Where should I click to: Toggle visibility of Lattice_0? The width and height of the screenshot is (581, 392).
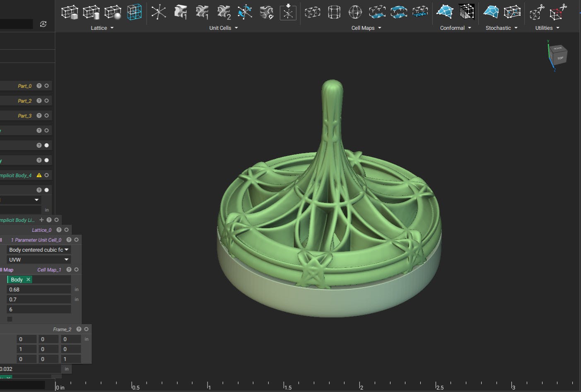(x=66, y=230)
